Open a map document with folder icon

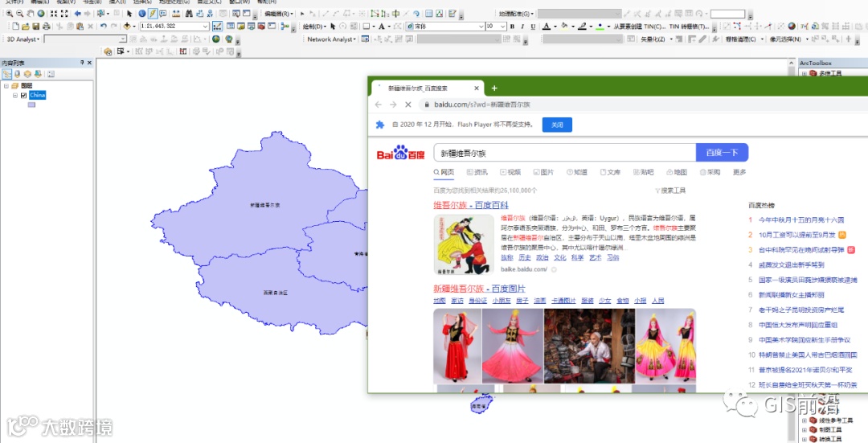pos(26,26)
